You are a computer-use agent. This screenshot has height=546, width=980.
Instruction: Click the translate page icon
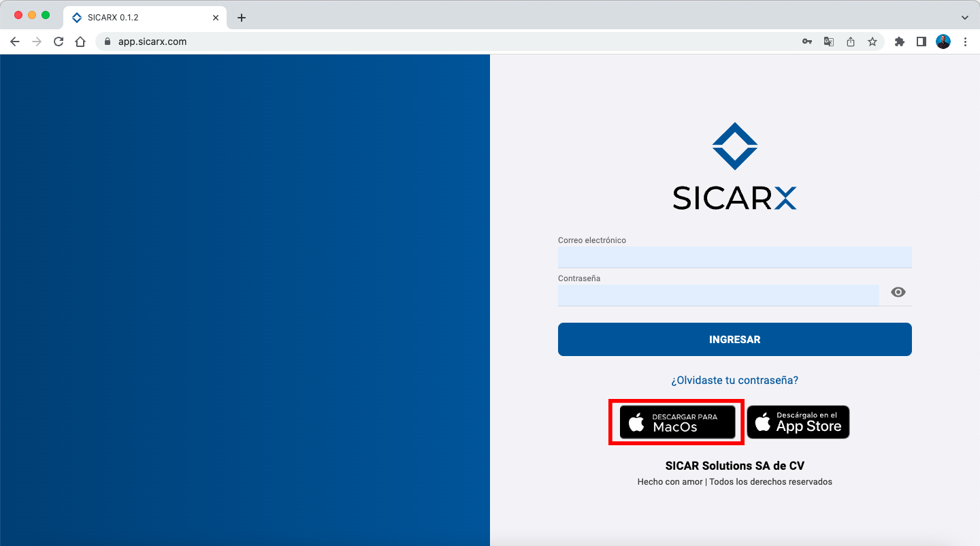tap(829, 42)
